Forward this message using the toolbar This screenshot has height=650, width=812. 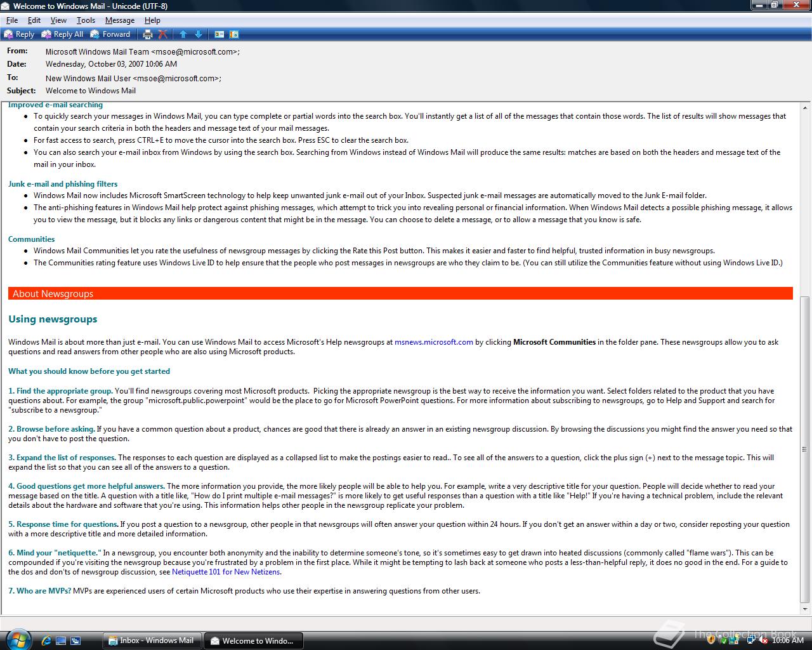(110, 34)
